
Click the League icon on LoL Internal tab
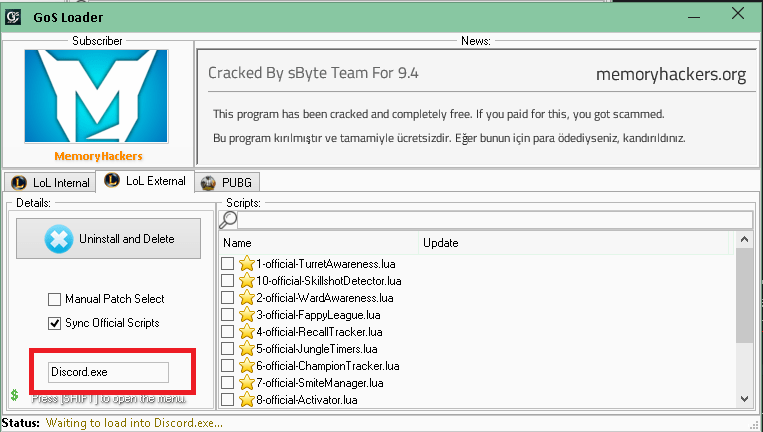[x=19, y=183]
